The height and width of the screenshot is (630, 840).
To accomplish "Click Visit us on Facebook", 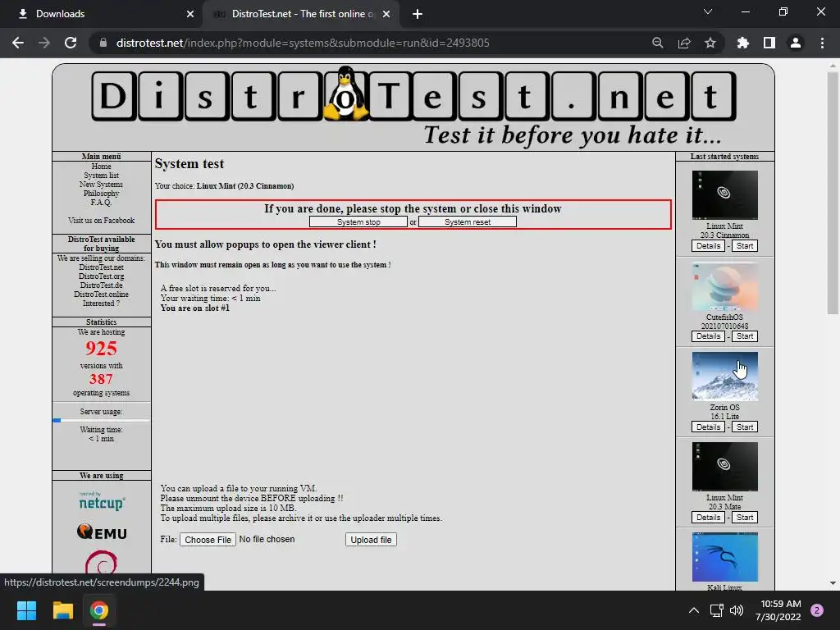I will pos(101,220).
